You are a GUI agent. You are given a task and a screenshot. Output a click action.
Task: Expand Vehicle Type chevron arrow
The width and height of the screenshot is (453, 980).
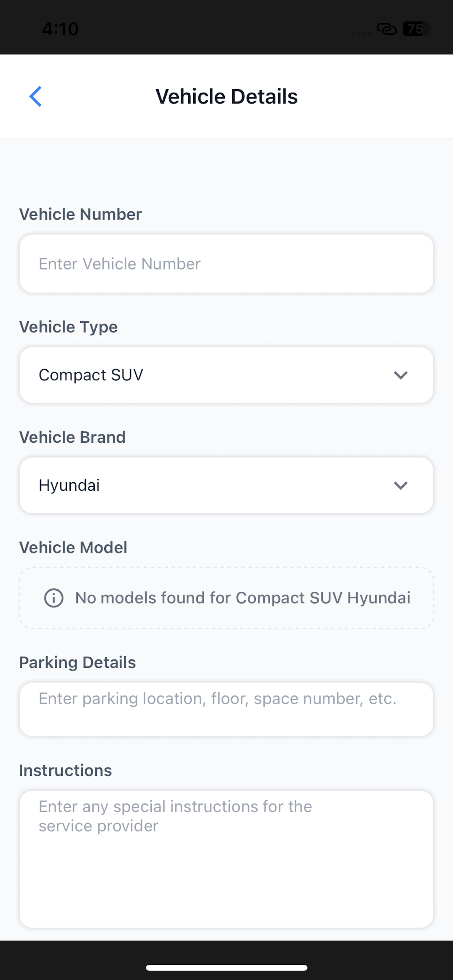tap(400, 375)
